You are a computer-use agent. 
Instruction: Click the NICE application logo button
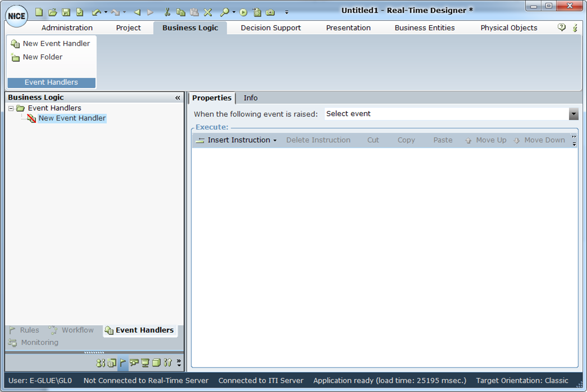pyautogui.click(x=16, y=16)
